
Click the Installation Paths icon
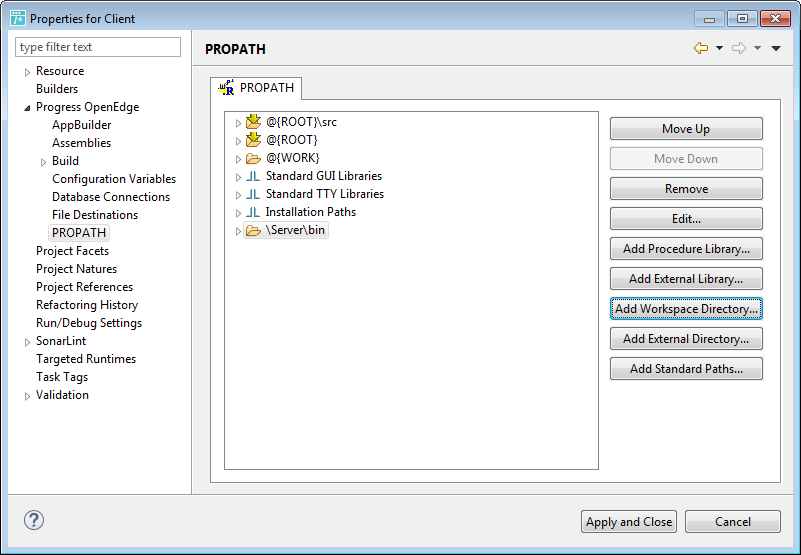tap(253, 212)
